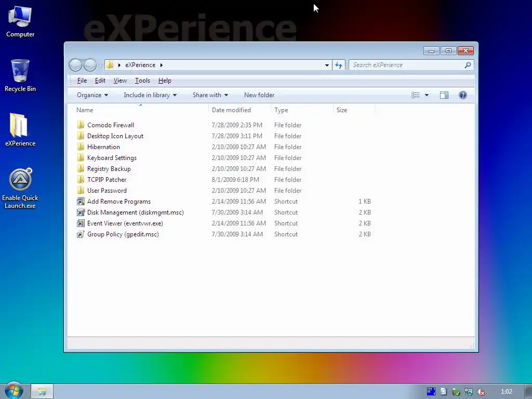
Task: Open the Tools menu
Action: pos(142,81)
